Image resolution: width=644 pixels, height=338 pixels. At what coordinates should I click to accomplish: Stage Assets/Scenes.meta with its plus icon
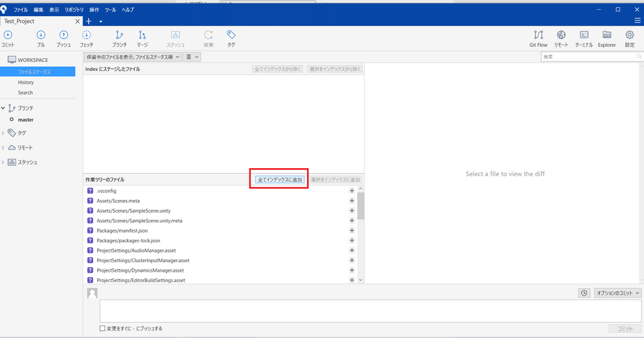[352, 200]
